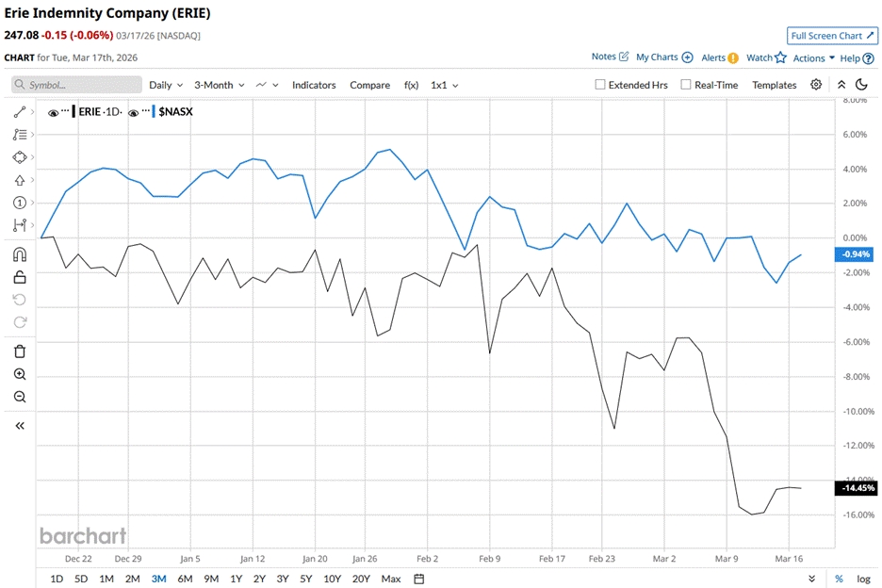Enable Extended Hrs
The width and height of the screenshot is (882, 588).
coord(597,85)
